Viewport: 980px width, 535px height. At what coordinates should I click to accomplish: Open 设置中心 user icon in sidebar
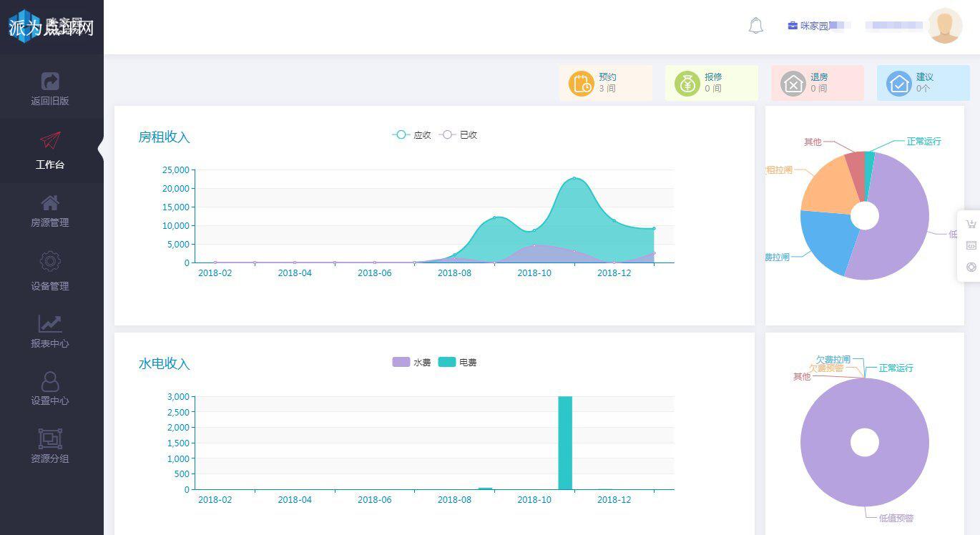click(x=50, y=381)
